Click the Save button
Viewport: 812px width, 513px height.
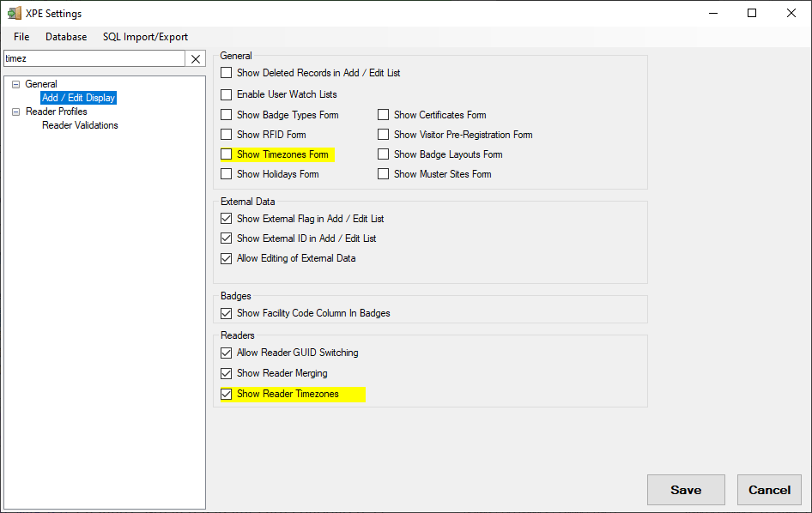tap(686, 490)
